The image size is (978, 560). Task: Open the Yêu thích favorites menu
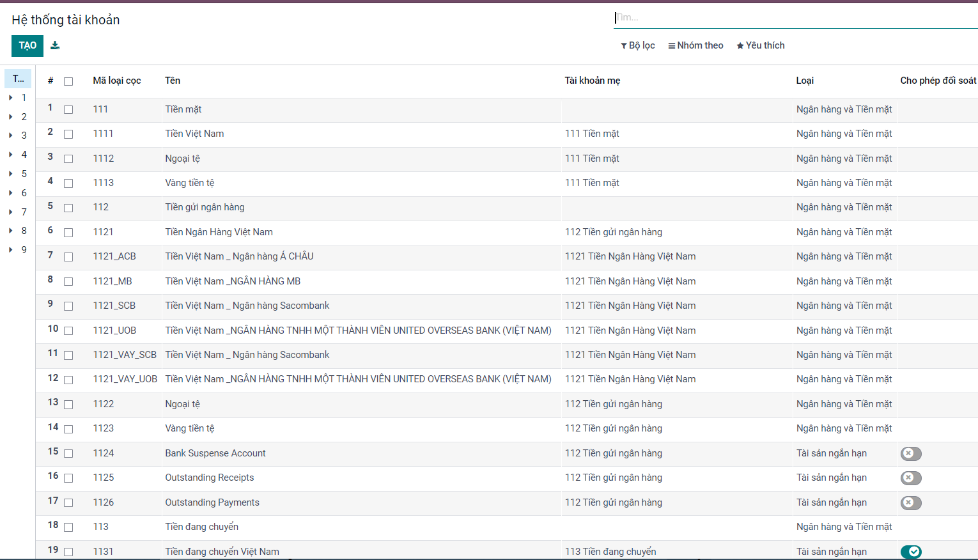(760, 45)
